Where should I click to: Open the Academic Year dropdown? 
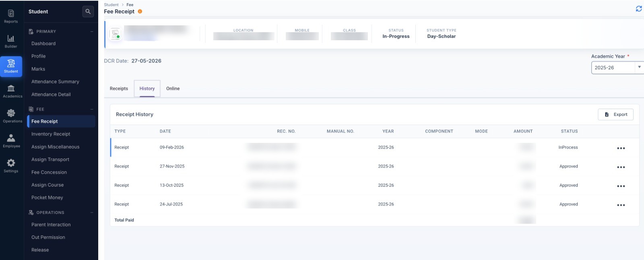click(x=617, y=68)
